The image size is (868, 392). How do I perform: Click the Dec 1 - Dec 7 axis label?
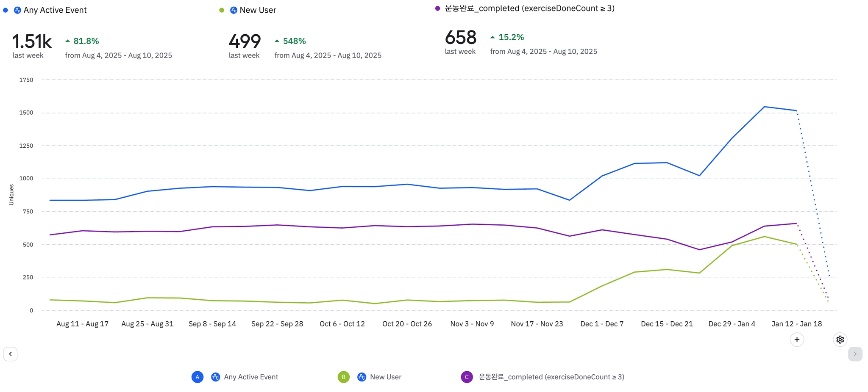click(602, 324)
